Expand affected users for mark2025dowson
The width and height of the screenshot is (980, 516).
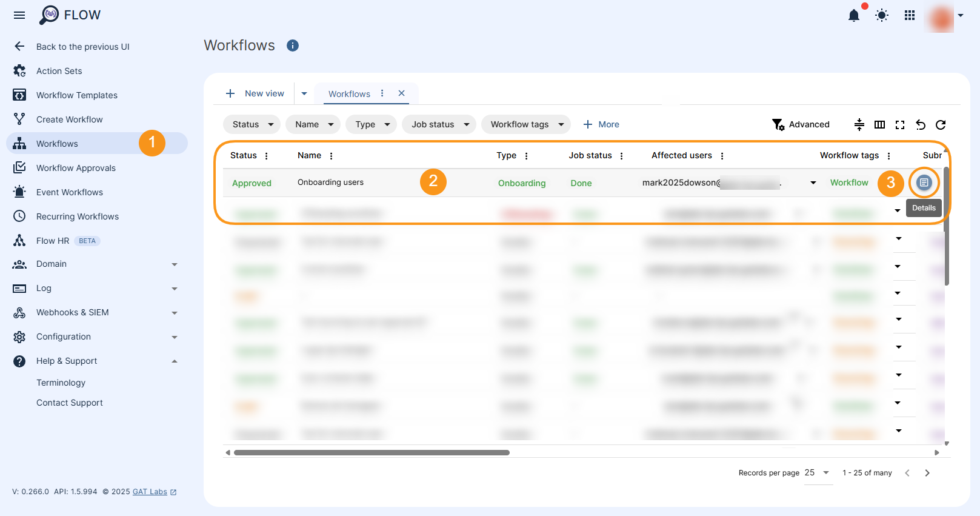[813, 183]
